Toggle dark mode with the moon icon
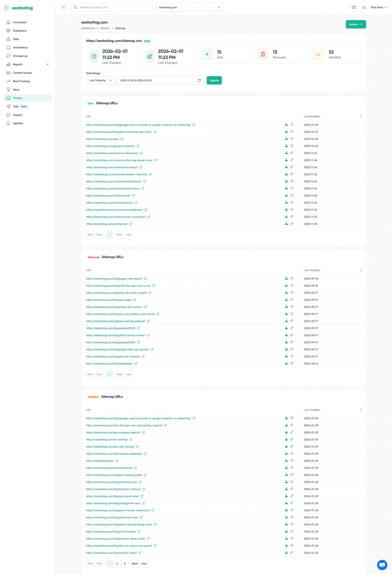Image resolution: width=392 pixels, height=574 pixels. [x=364, y=7]
